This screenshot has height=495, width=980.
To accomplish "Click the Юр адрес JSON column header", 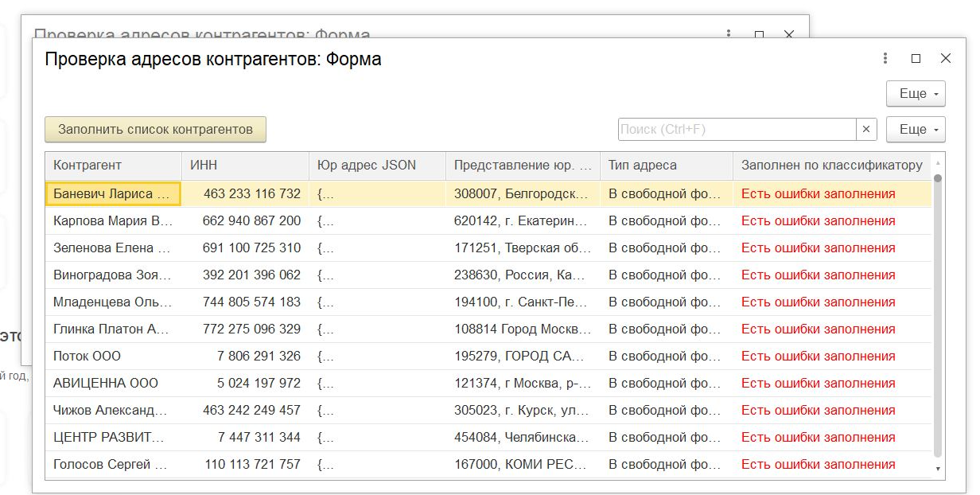I will pyautogui.click(x=376, y=166).
